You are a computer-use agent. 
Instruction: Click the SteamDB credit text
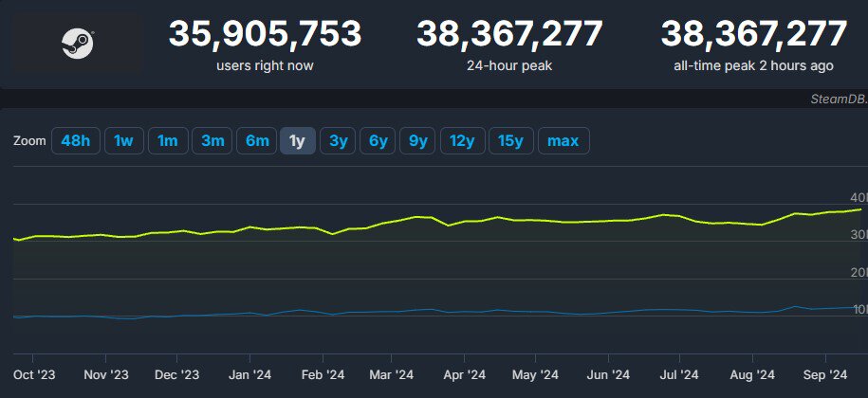(x=838, y=99)
